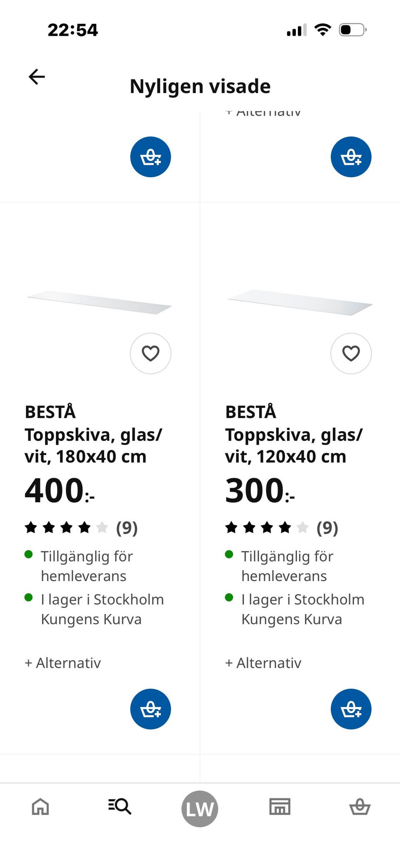Open the store tab icon

coord(280,807)
